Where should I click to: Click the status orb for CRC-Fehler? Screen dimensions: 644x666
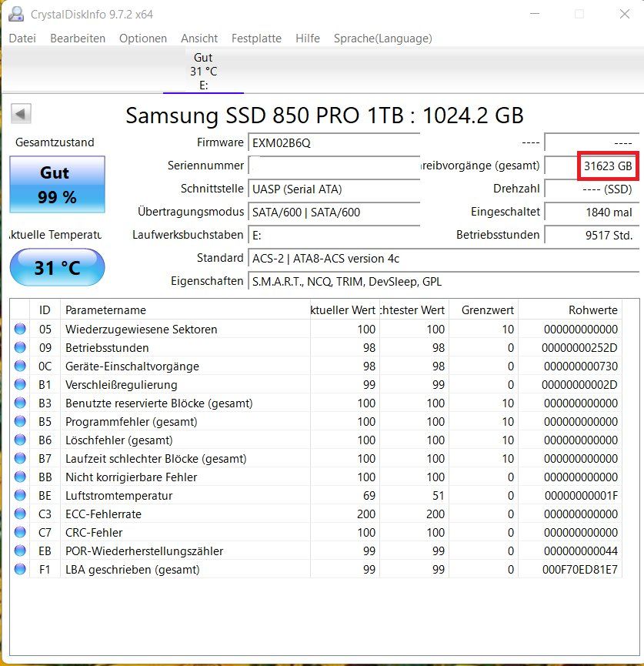pyautogui.click(x=20, y=532)
